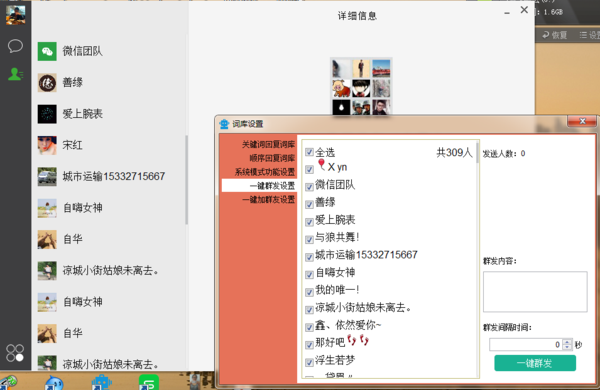Click the WeChat contact list scrollbar
The width and height of the screenshot is (600, 390).
(186, 180)
